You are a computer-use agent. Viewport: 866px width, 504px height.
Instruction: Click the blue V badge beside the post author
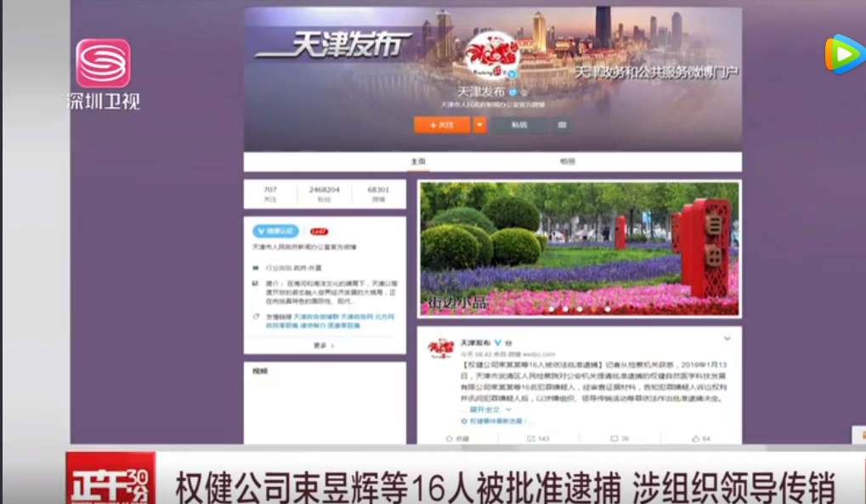(498, 343)
